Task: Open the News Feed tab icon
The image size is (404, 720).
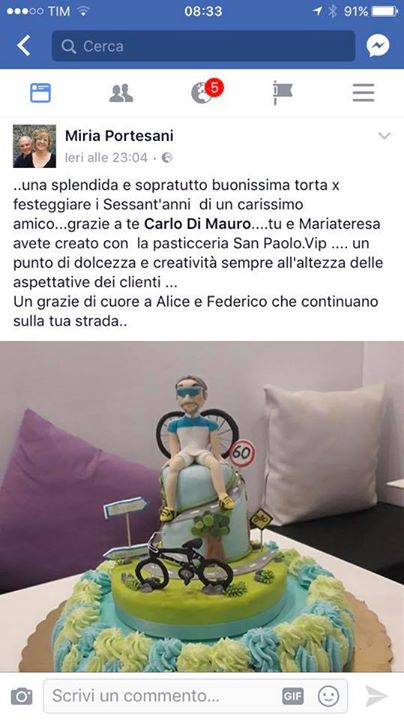Action: tap(40, 93)
